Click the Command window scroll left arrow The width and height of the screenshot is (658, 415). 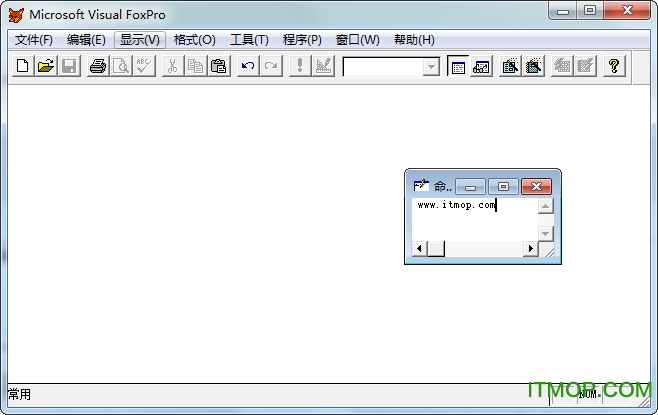click(x=419, y=249)
